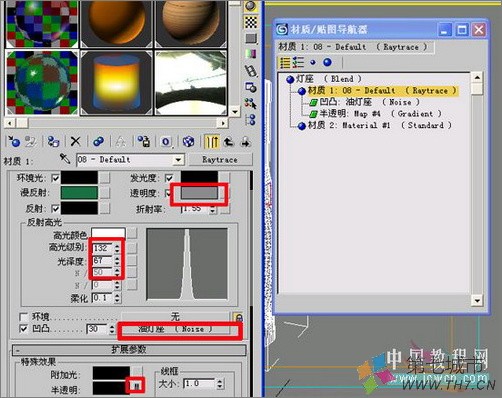502x398 pixels.
Task: Select the orange sphere sample slot
Action: (x=117, y=23)
